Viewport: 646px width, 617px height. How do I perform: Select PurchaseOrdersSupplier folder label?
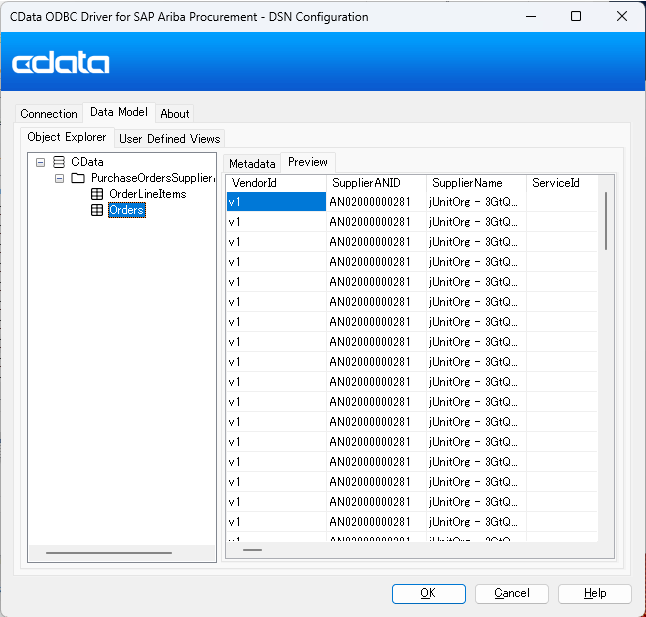tap(152, 178)
